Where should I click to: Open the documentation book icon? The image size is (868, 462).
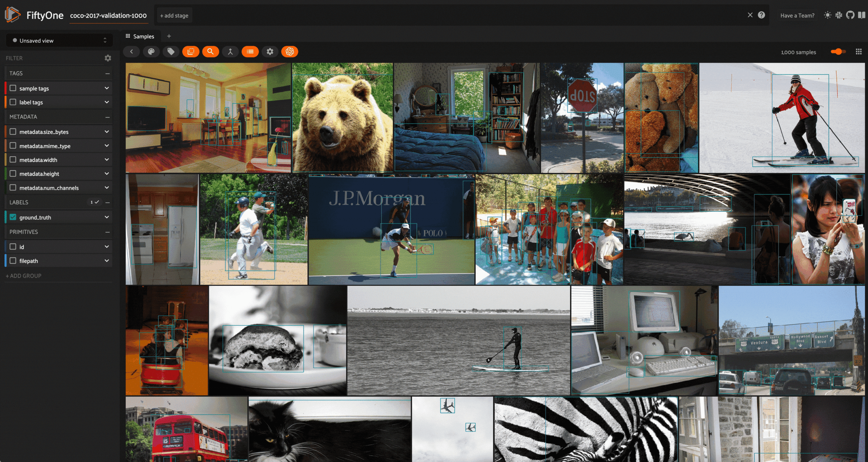click(862, 15)
